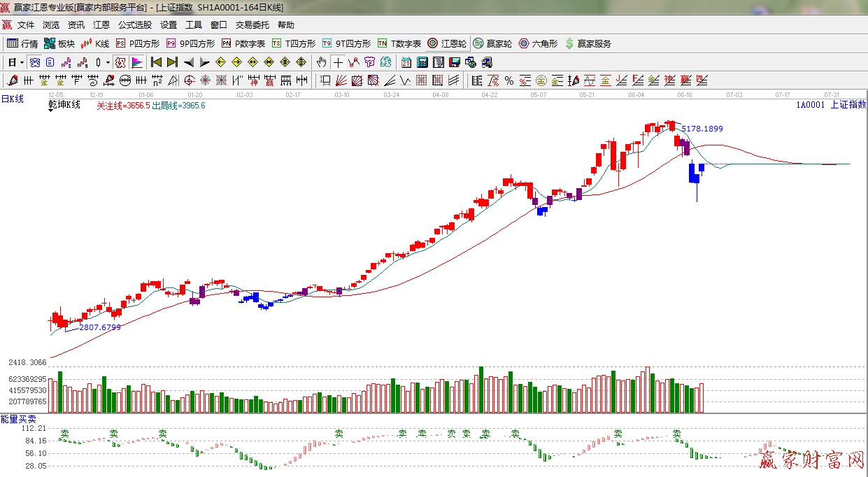Screen dimensions: 868x477
Task: Click the 行情 market quotes button
Action: 22,43
